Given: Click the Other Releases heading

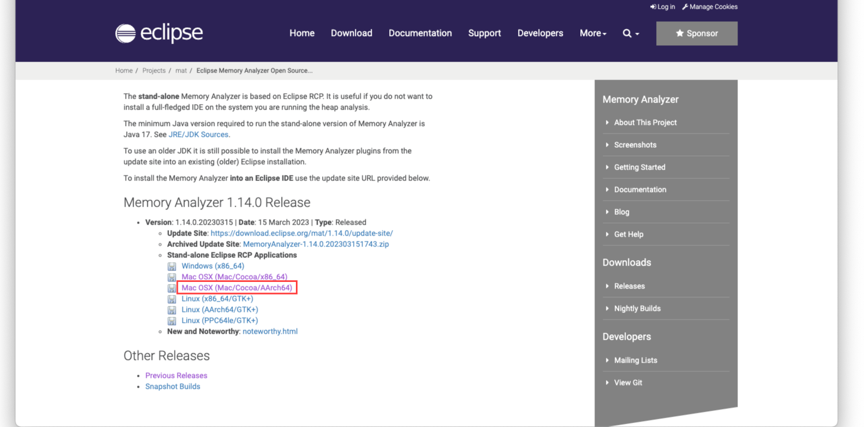Looking at the screenshot, I should tap(167, 356).
